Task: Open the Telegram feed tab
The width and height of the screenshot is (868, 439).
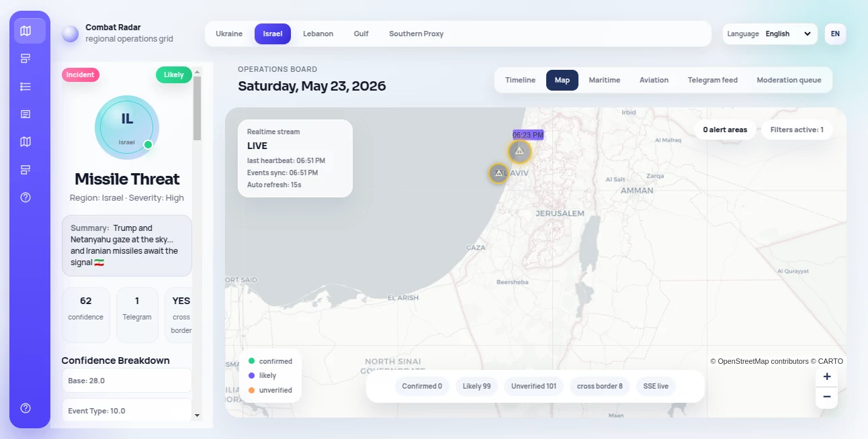Action: coord(713,80)
